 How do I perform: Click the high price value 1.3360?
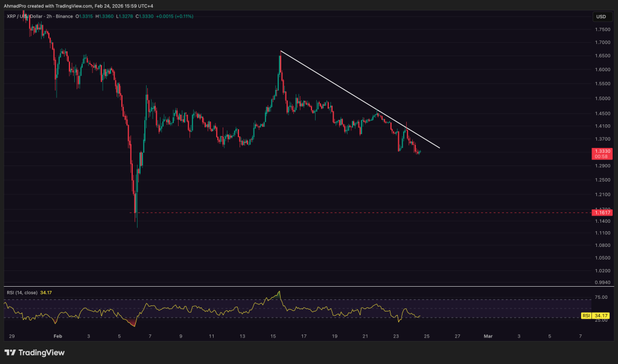coord(104,17)
